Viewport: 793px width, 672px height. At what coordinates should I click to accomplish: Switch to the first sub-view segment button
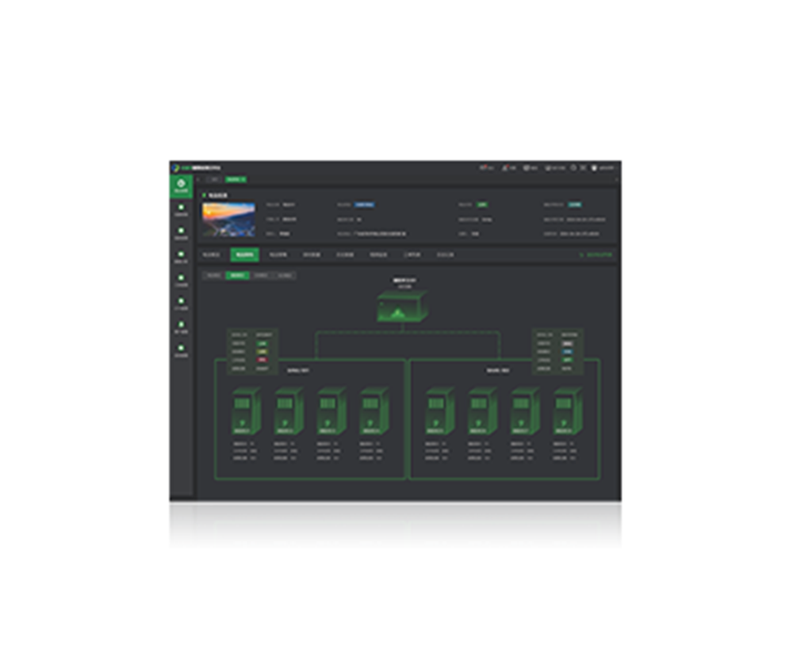213,276
